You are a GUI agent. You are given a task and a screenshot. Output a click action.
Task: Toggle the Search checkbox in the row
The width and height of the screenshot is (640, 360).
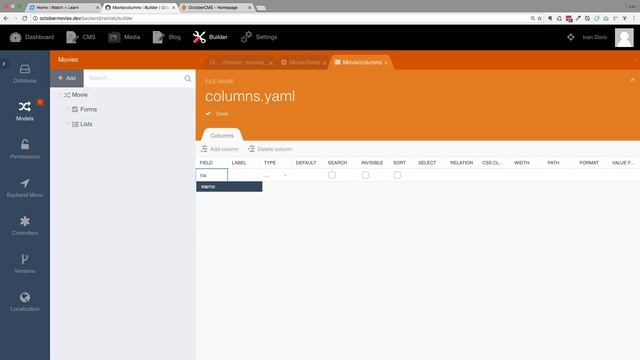[332, 175]
